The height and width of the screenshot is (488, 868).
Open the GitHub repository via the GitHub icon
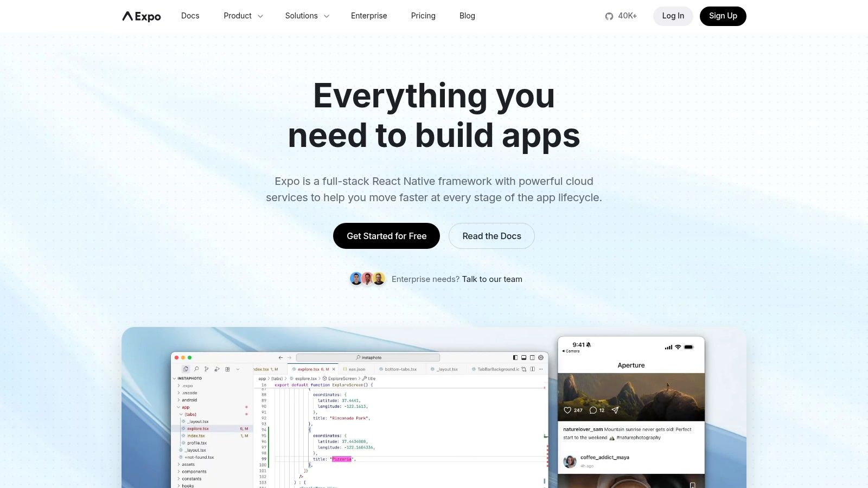(609, 16)
